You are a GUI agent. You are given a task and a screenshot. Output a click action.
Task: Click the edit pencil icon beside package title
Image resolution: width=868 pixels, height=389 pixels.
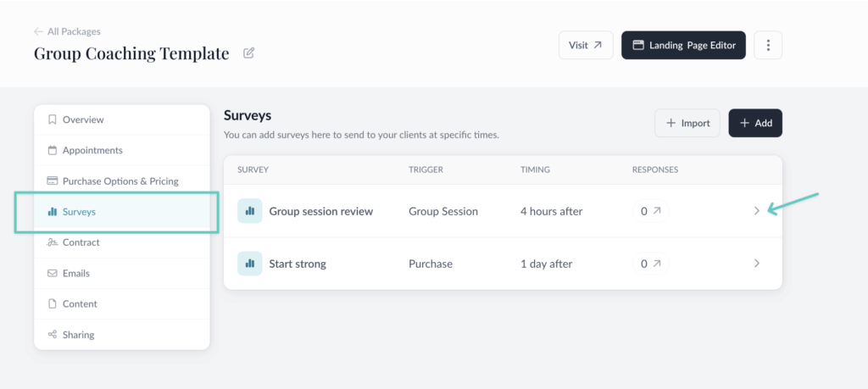[x=248, y=53]
